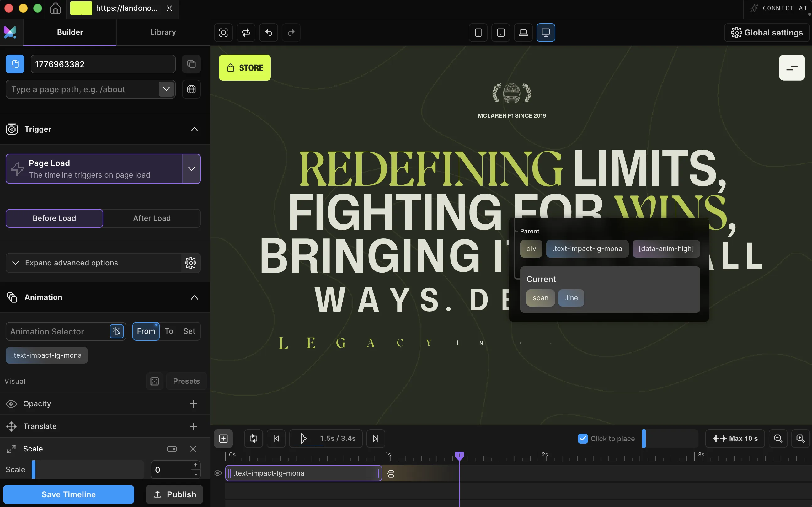Screen dimensions: 812x507
Task: Select the After Load option
Action: pyautogui.click(x=152, y=218)
